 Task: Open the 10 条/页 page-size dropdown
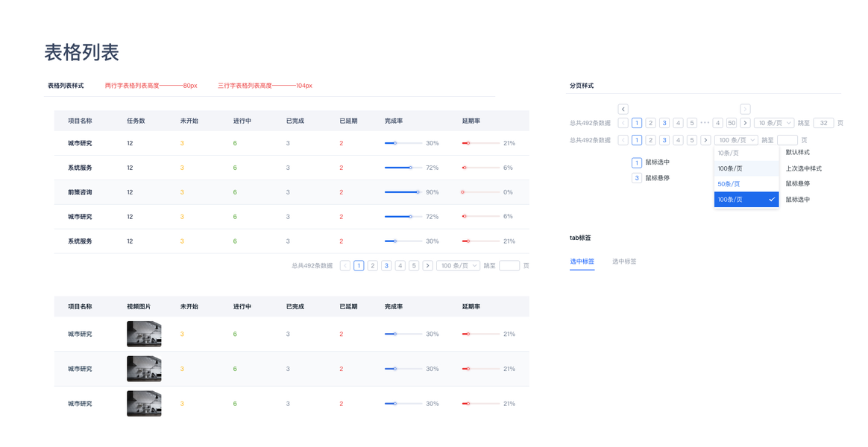point(774,123)
